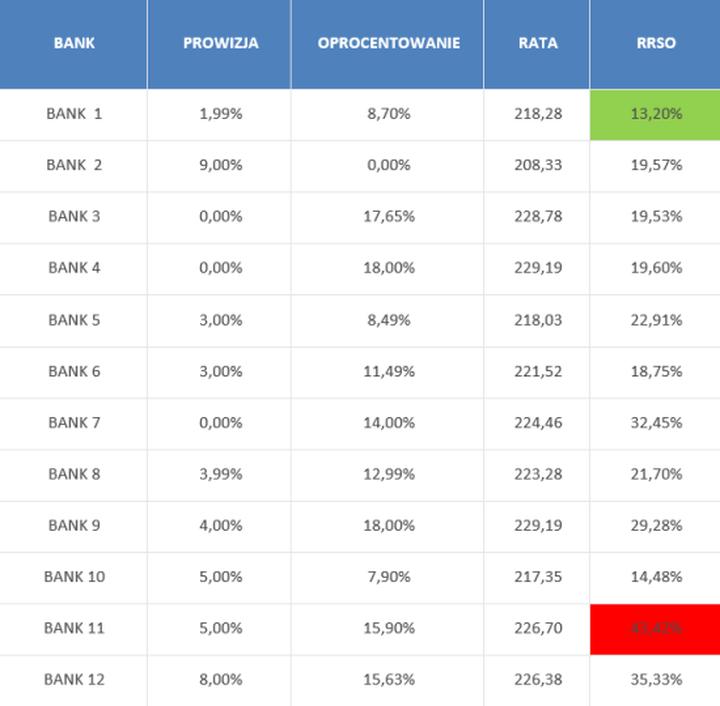720x706 pixels.
Task: Click the BANK column header
Action: [74, 43]
